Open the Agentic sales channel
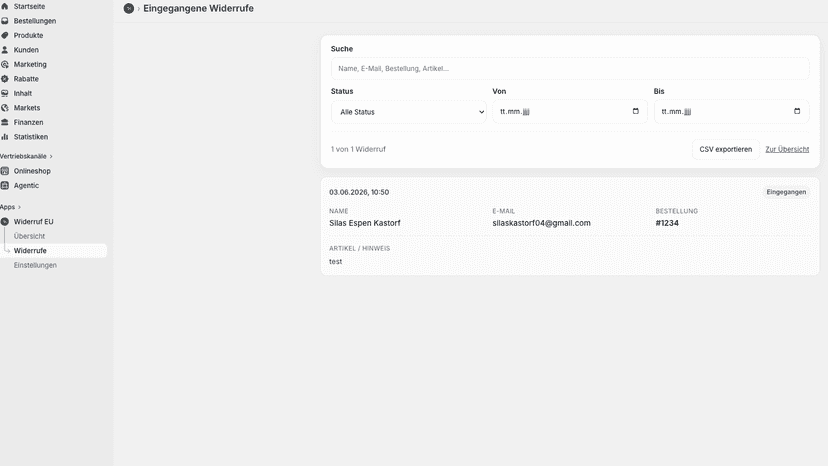This screenshot has width=828, height=466. tap(26, 185)
